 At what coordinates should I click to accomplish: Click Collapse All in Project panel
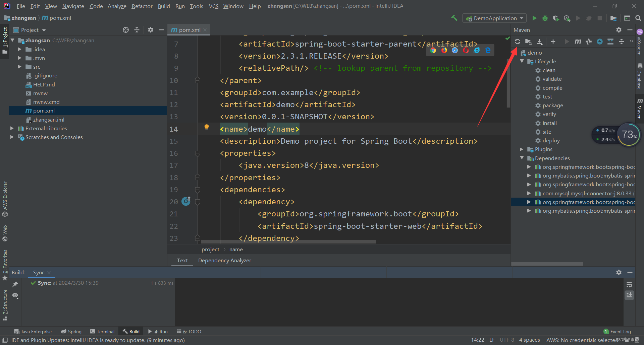(137, 30)
